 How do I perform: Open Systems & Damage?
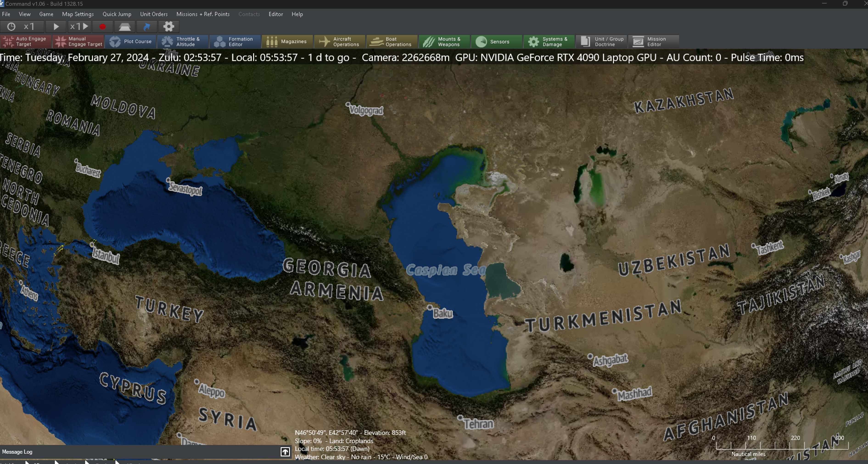549,42
